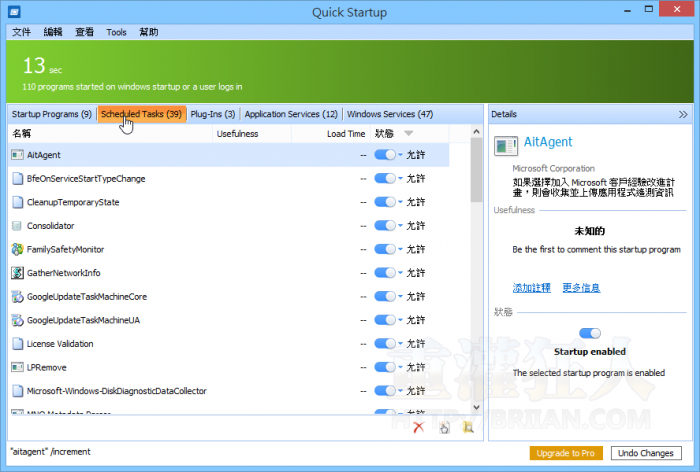The image size is (700, 472).
Task: Click the Load Time column header
Action: click(345, 133)
